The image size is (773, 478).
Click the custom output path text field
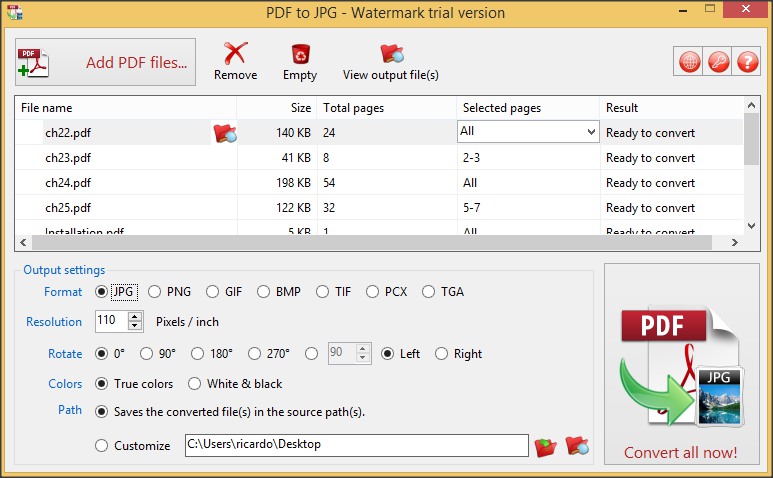pyautogui.click(x=357, y=445)
